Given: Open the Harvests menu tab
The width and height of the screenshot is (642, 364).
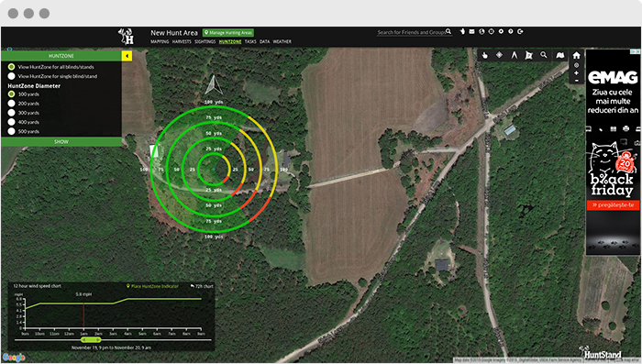Looking at the screenshot, I should tap(182, 42).
